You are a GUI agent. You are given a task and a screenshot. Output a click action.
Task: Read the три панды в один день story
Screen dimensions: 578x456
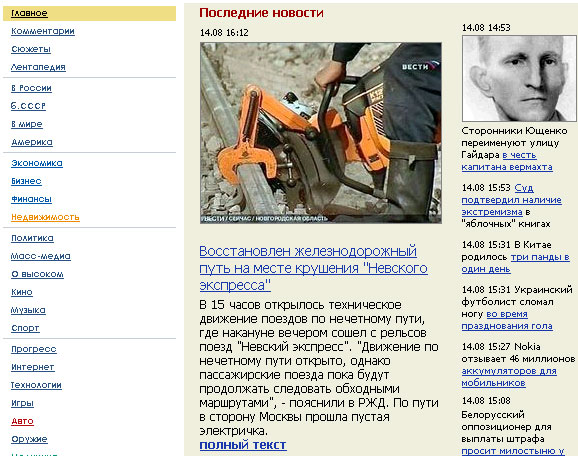point(515,263)
